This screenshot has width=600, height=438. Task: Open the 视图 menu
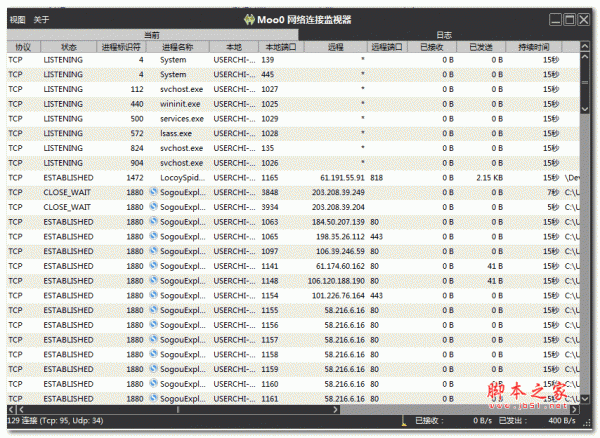pos(18,20)
